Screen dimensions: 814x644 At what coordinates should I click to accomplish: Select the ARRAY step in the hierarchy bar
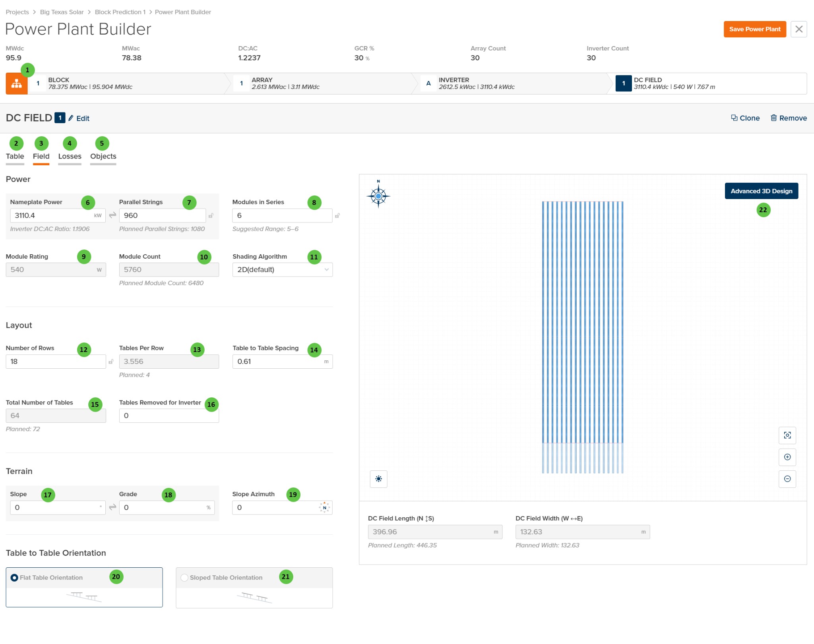[321, 83]
